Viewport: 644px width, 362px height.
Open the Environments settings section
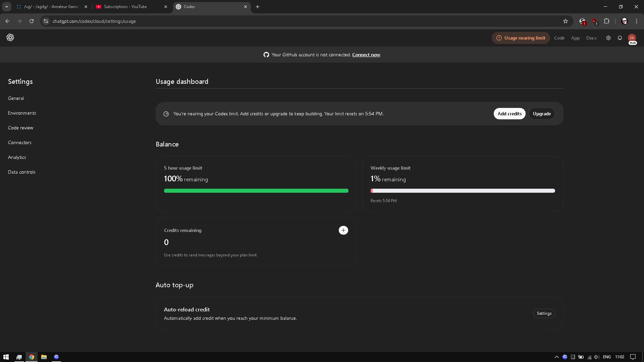point(22,113)
